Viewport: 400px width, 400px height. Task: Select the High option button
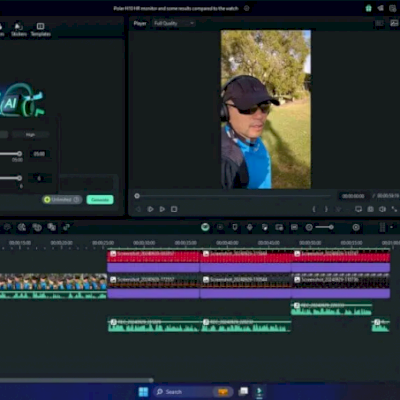[30, 135]
